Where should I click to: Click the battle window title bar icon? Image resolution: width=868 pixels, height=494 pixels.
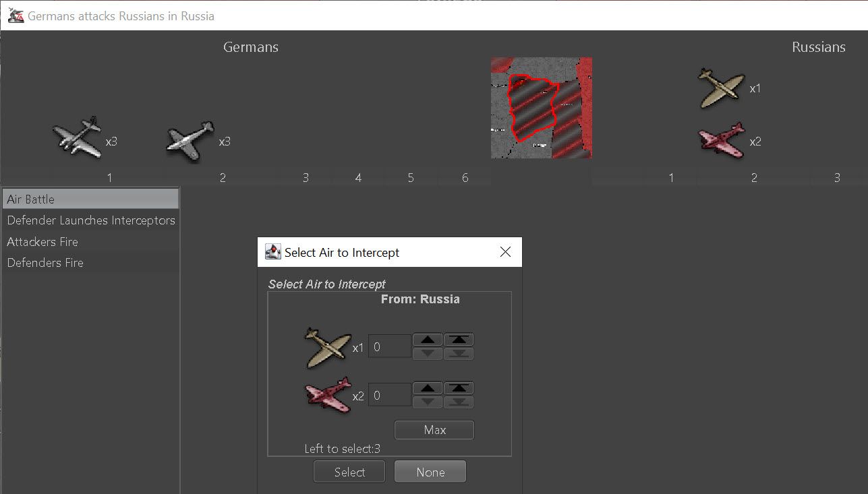coord(16,16)
